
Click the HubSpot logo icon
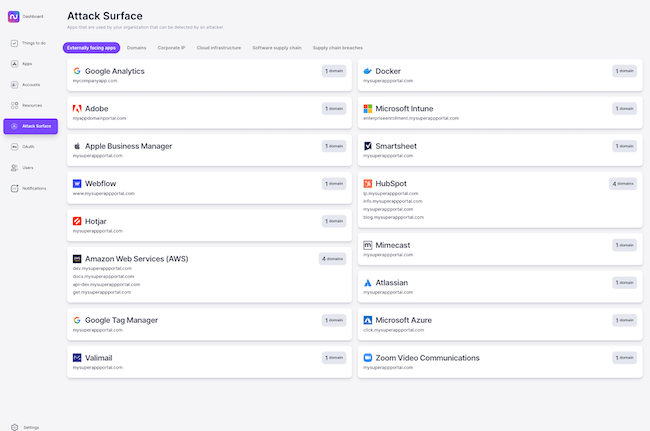tap(368, 184)
